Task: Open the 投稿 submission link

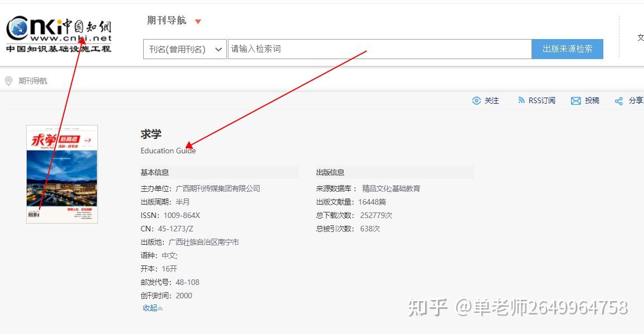Action: coord(592,101)
